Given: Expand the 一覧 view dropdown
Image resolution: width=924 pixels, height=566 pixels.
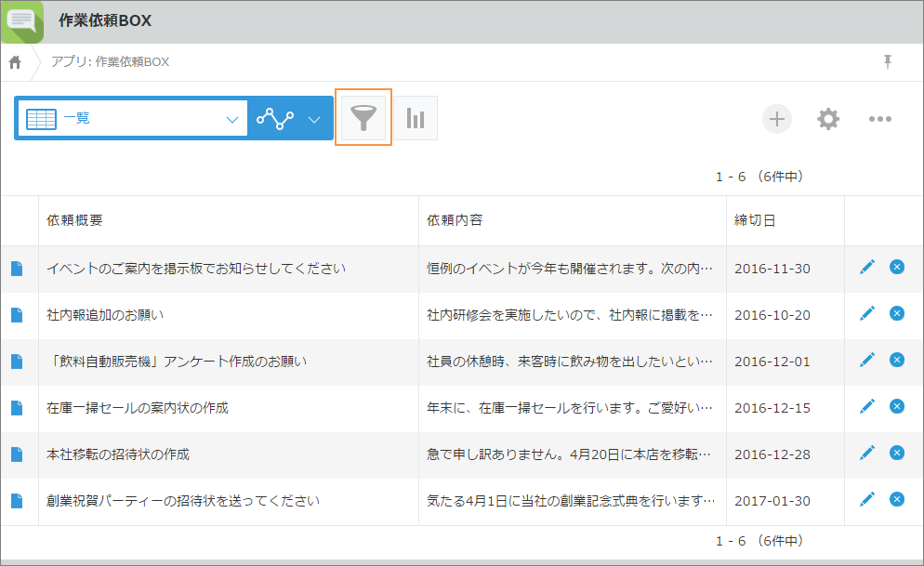Looking at the screenshot, I should pos(231,119).
